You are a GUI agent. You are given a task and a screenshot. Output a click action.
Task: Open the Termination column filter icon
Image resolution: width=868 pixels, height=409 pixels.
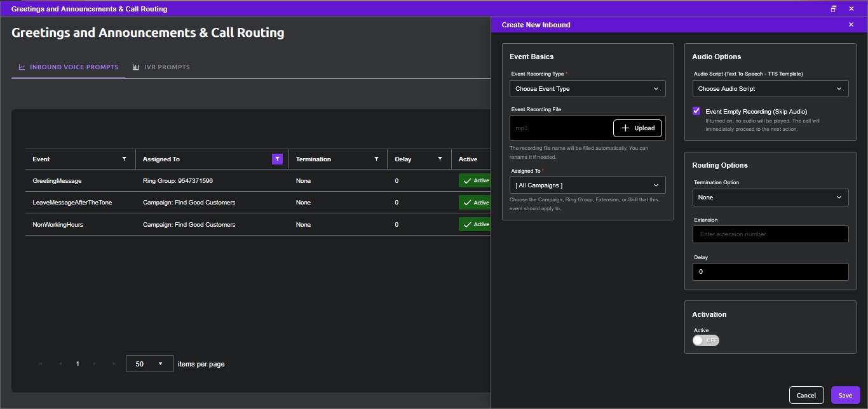[376, 159]
